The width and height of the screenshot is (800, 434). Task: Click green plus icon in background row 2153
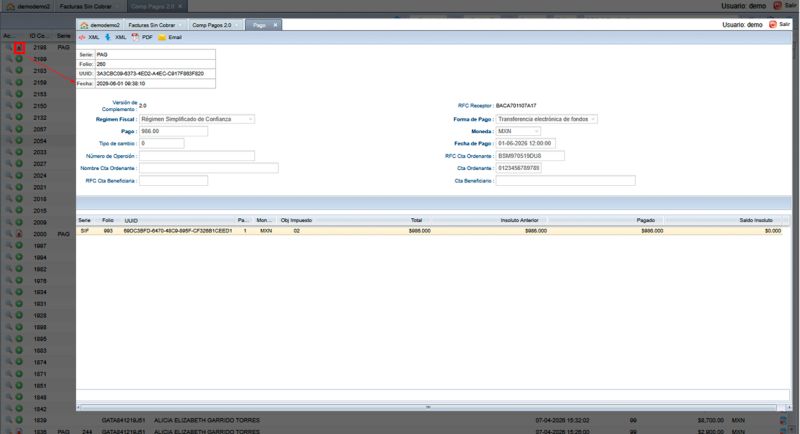tap(19, 94)
